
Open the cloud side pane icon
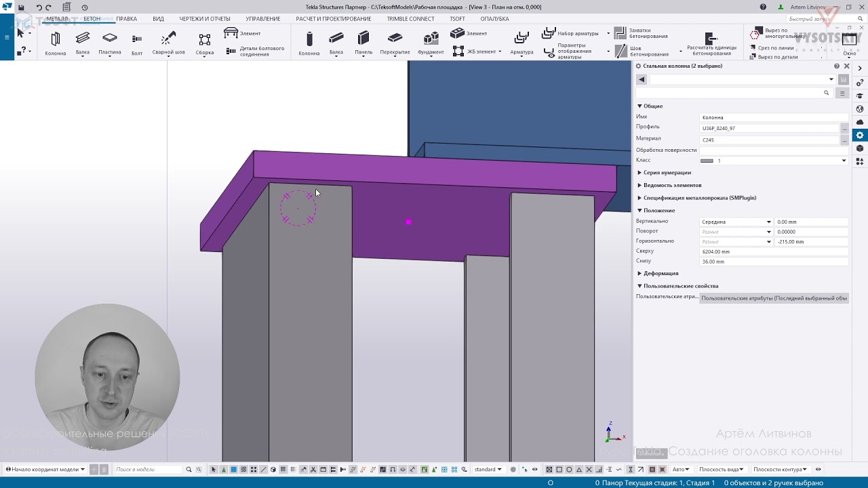tap(860, 122)
